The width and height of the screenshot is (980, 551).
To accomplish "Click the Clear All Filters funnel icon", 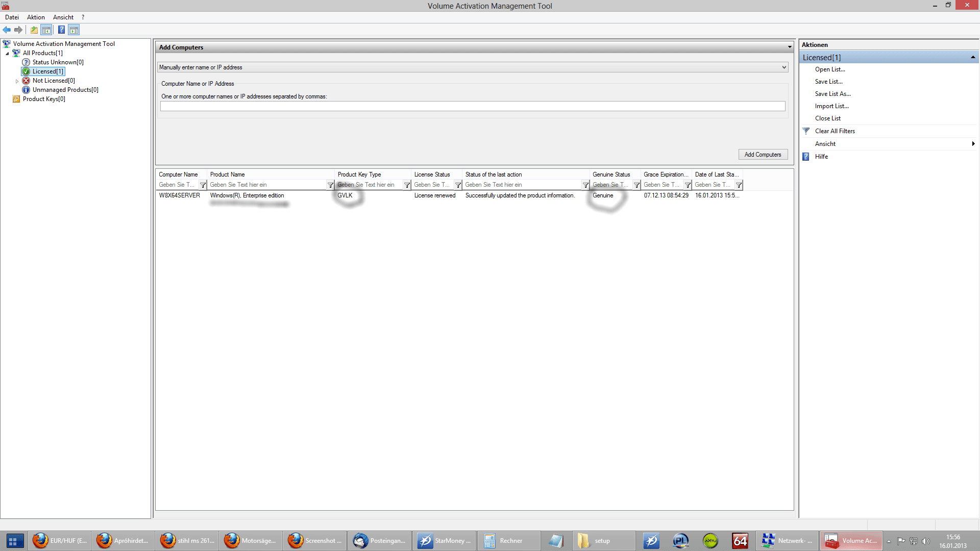I will click(x=806, y=131).
